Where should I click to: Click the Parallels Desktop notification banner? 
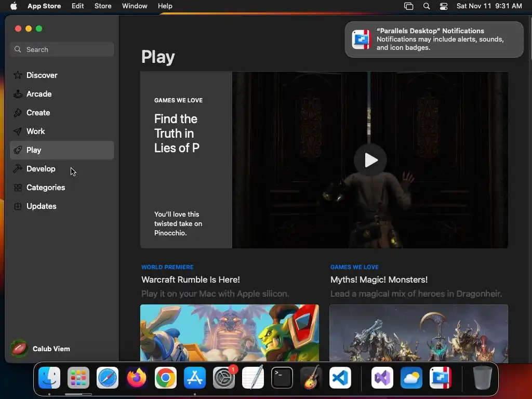[x=434, y=39]
